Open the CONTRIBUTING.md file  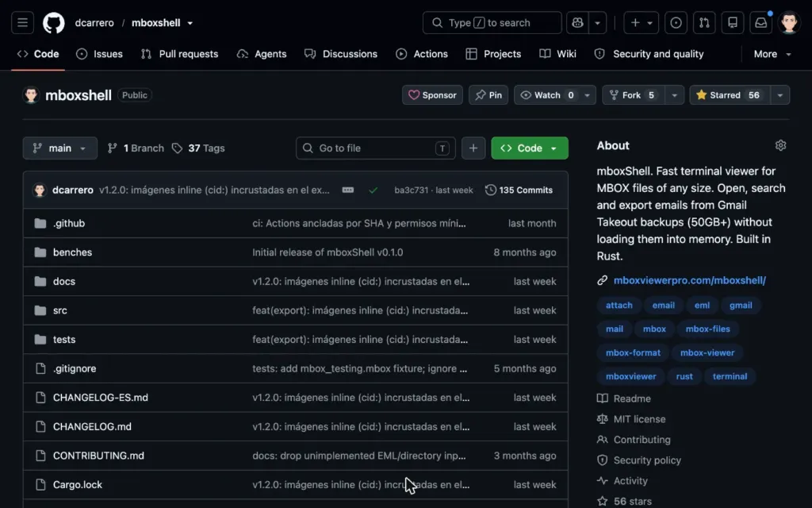pos(98,456)
